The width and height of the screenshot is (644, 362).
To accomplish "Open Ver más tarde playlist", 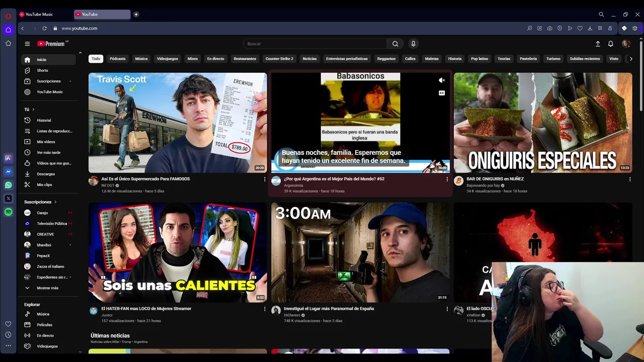I will (x=48, y=152).
